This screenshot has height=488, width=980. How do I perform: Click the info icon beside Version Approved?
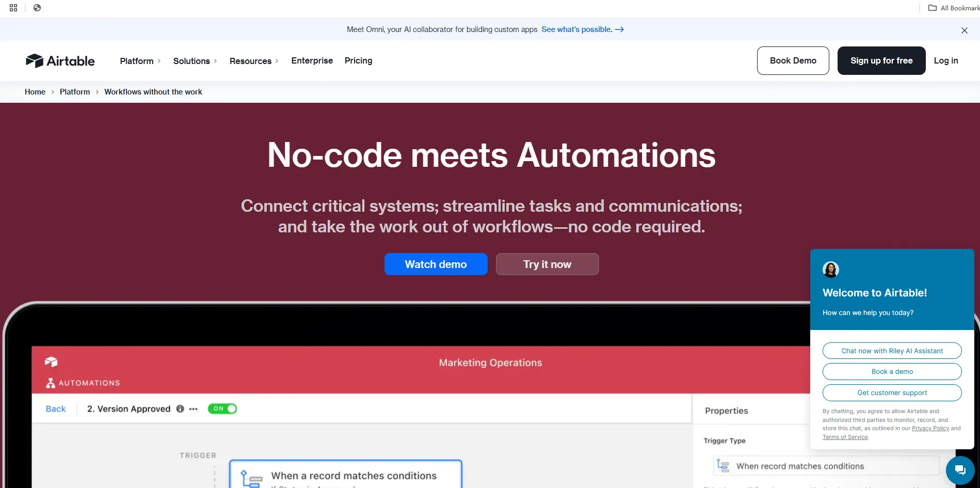[180, 409]
